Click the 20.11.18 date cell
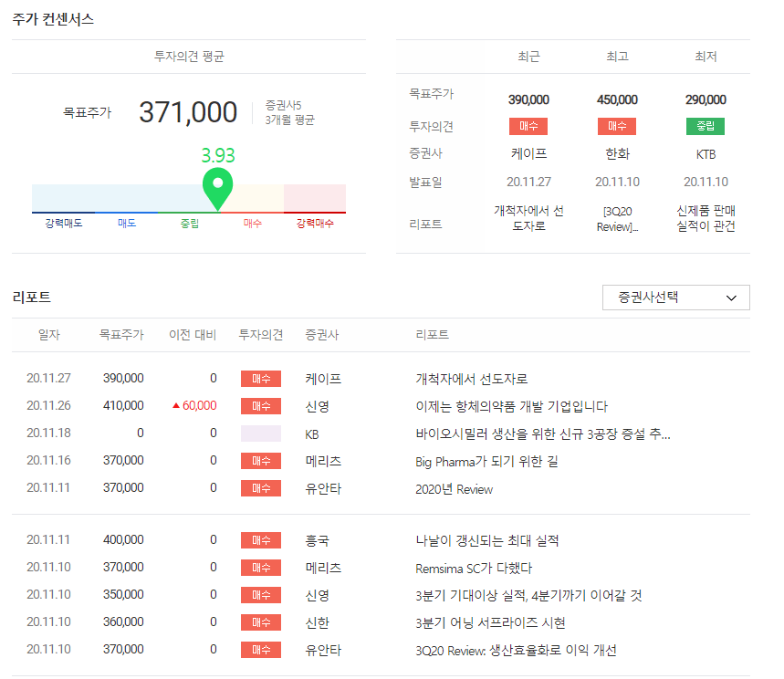Image resolution: width=784 pixels, height=679 pixels. click(48, 433)
